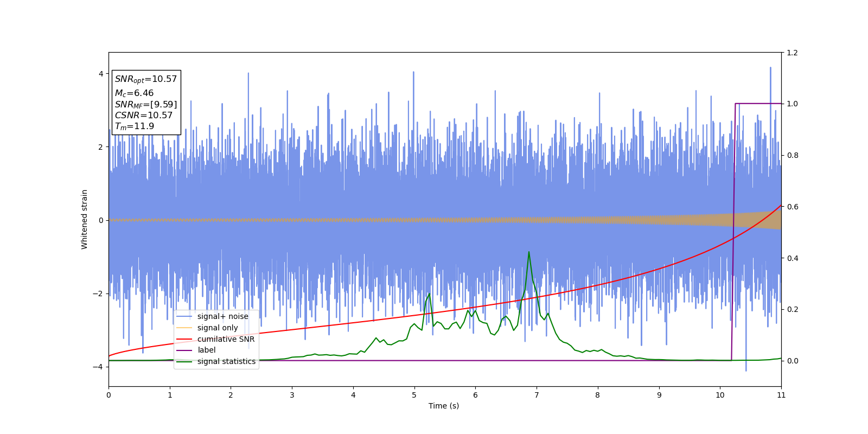The width and height of the screenshot is (868, 434).
Task: Click the tallest green peak near 7 seconds
Action: point(529,252)
